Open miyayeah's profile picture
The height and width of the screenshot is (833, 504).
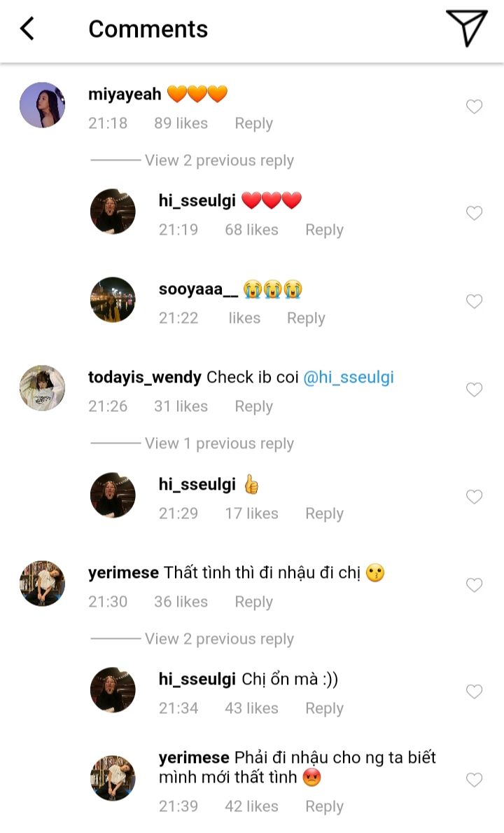point(42,105)
